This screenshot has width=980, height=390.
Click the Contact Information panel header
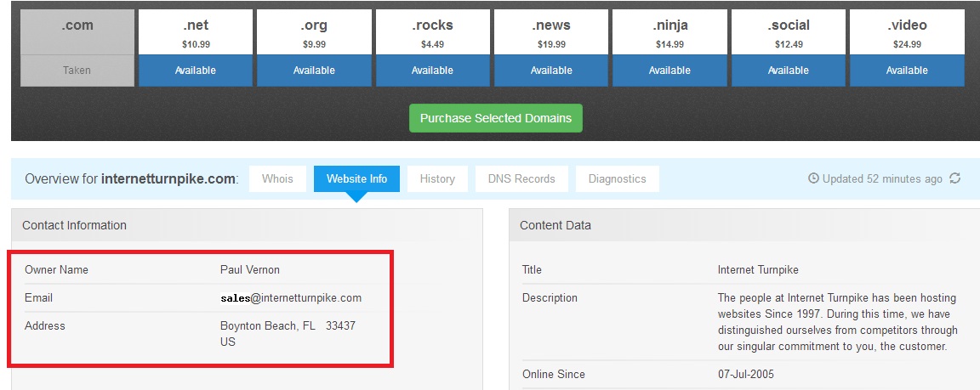tap(247, 225)
